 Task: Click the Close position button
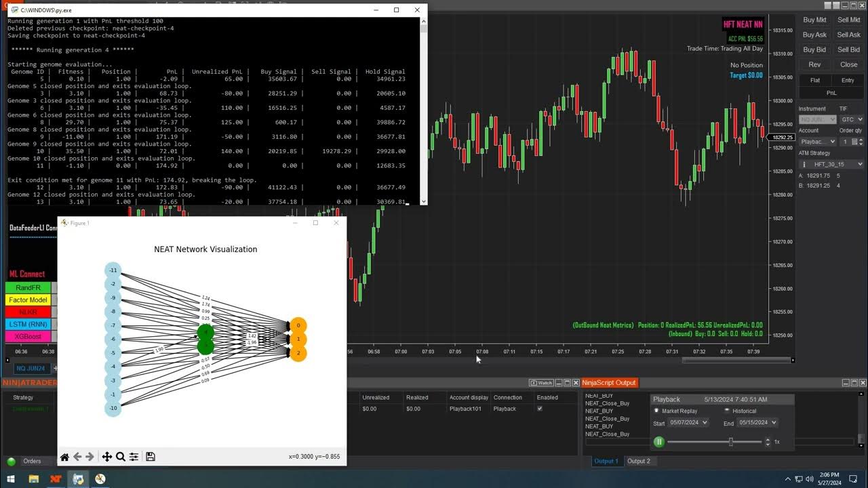pos(848,65)
